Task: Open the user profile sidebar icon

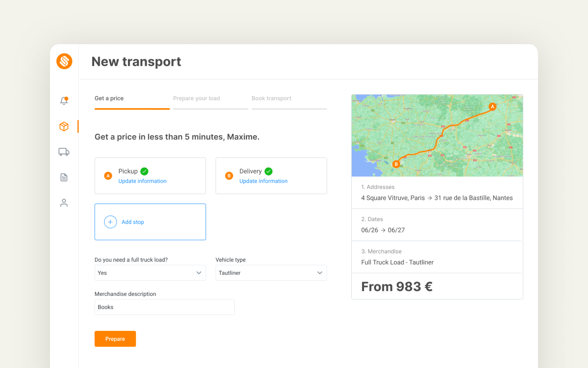Action: tap(64, 203)
